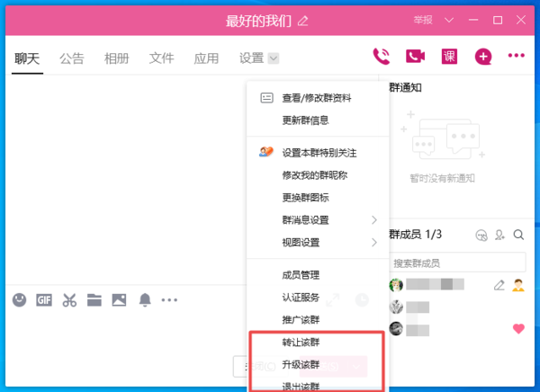Screen dimensions: 540x392
Task: Open third member's avatar in member list
Action: [x=396, y=328]
